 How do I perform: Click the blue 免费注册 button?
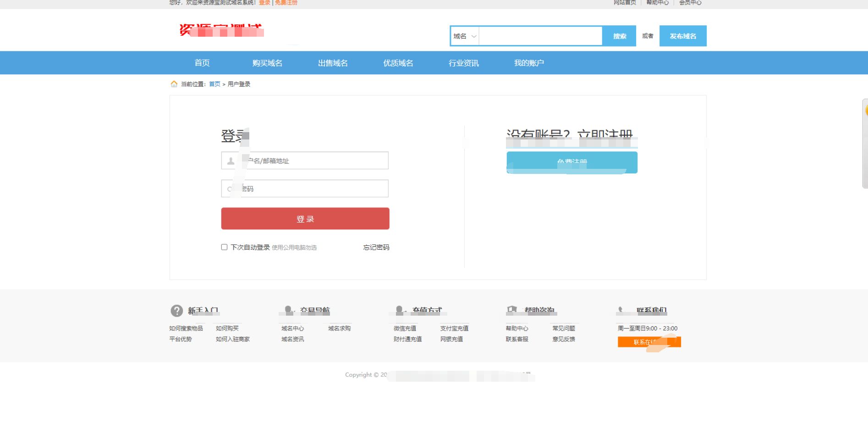pos(571,162)
